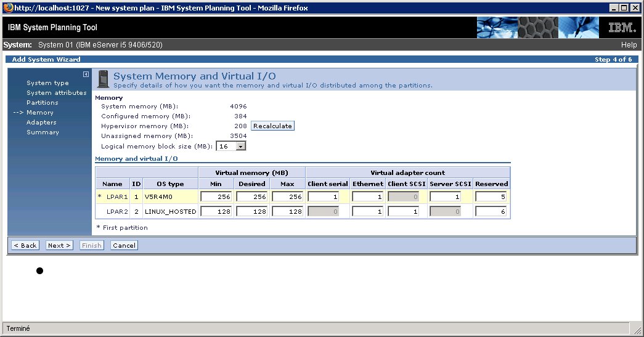Click LPAR1 Client serial count field

323,197
